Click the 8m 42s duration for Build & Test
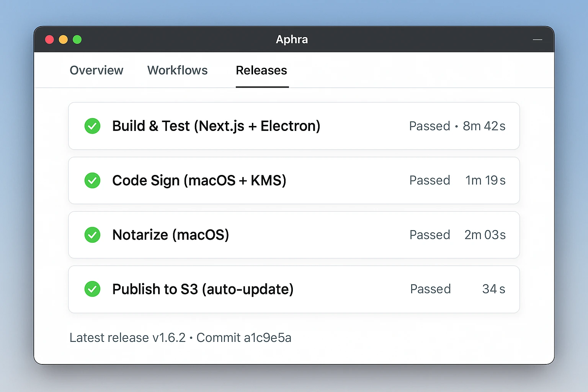The height and width of the screenshot is (392, 588). coord(484,126)
